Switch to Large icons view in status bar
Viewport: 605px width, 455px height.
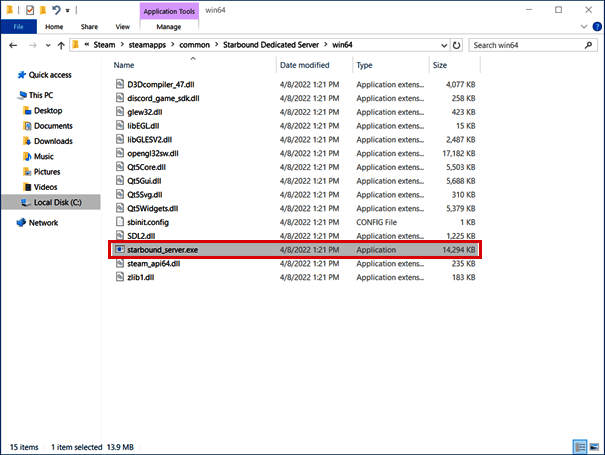(x=595, y=447)
